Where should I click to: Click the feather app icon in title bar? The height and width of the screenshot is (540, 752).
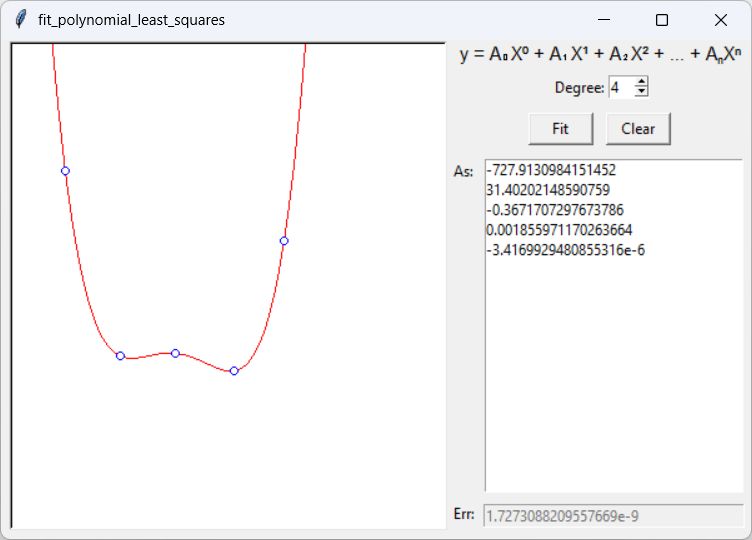(x=20, y=20)
